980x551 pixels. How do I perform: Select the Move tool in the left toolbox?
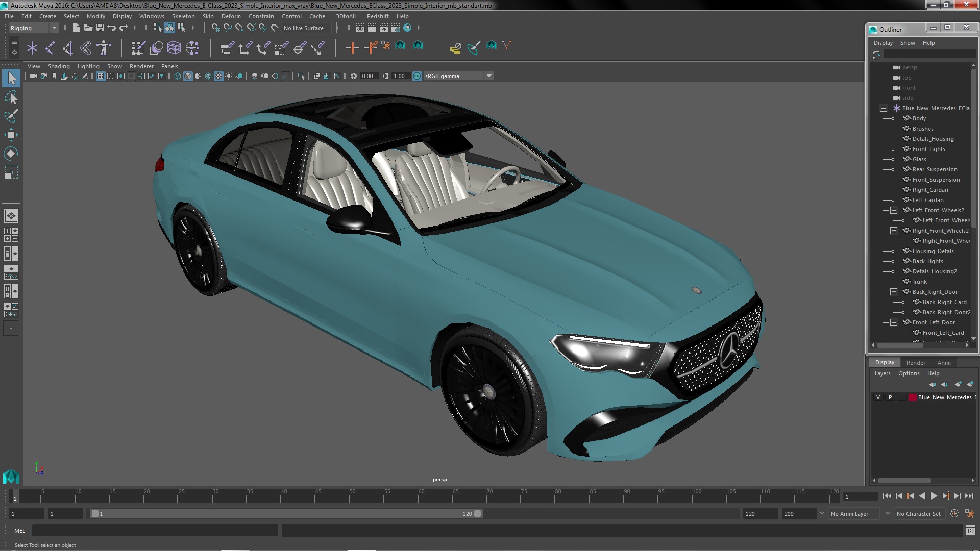[x=11, y=135]
